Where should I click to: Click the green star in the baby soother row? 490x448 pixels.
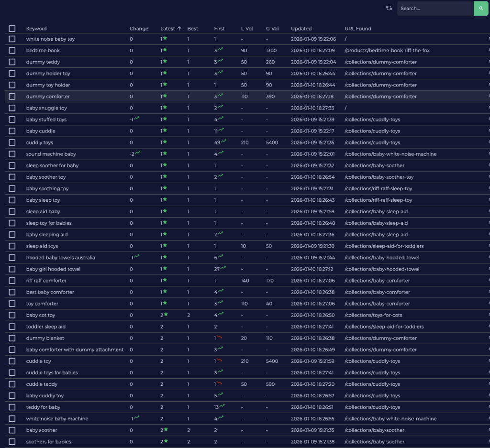(x=166, y=429)
